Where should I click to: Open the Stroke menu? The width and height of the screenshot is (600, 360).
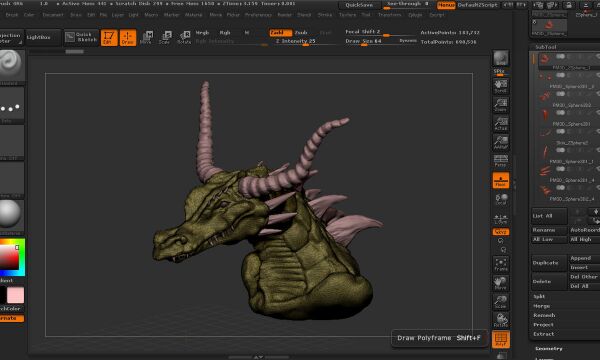coord(325,15)
